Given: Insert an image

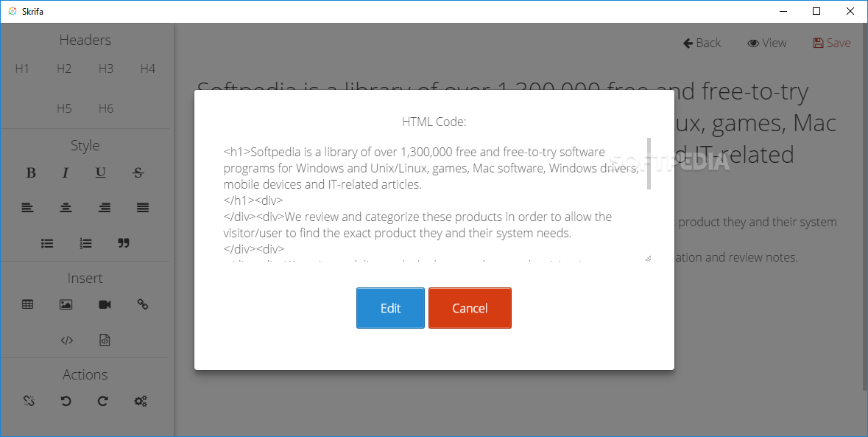Looking at the screenshot, I should 66,304.
